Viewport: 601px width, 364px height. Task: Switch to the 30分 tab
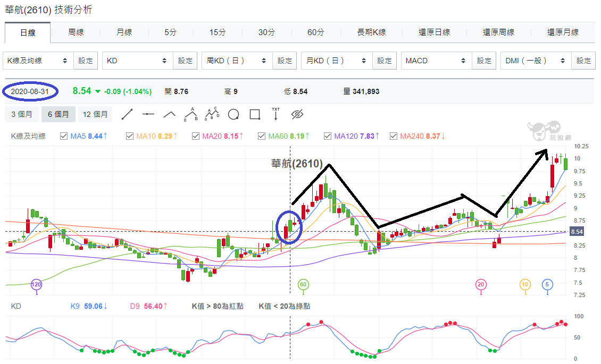[266, 32]
